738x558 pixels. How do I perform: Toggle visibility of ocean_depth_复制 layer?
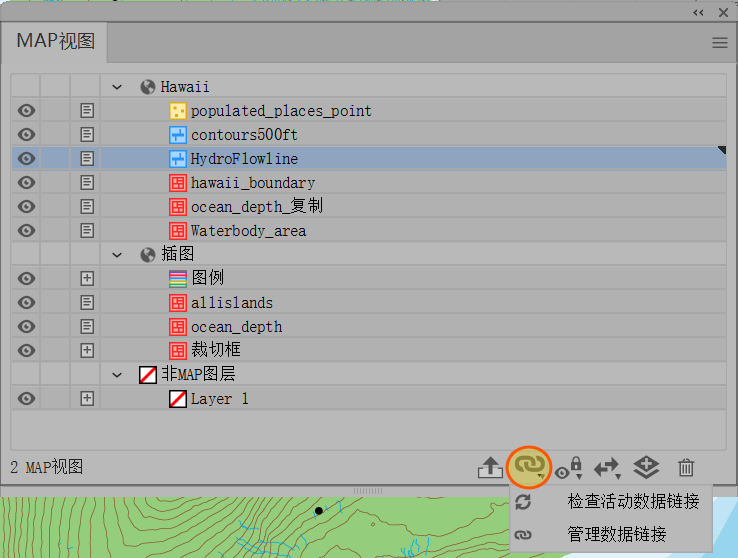coord(26,207)
